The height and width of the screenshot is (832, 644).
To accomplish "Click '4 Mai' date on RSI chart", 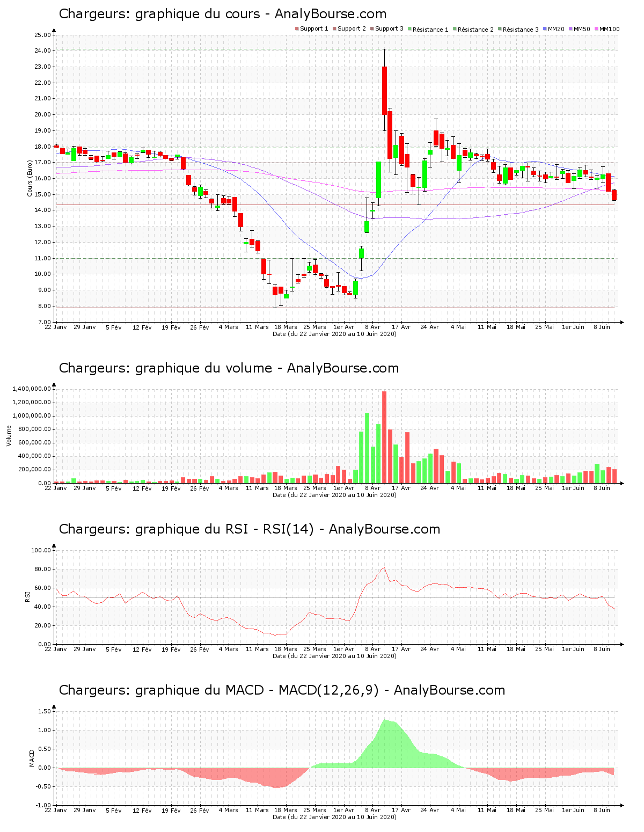I will pos(458,649).
